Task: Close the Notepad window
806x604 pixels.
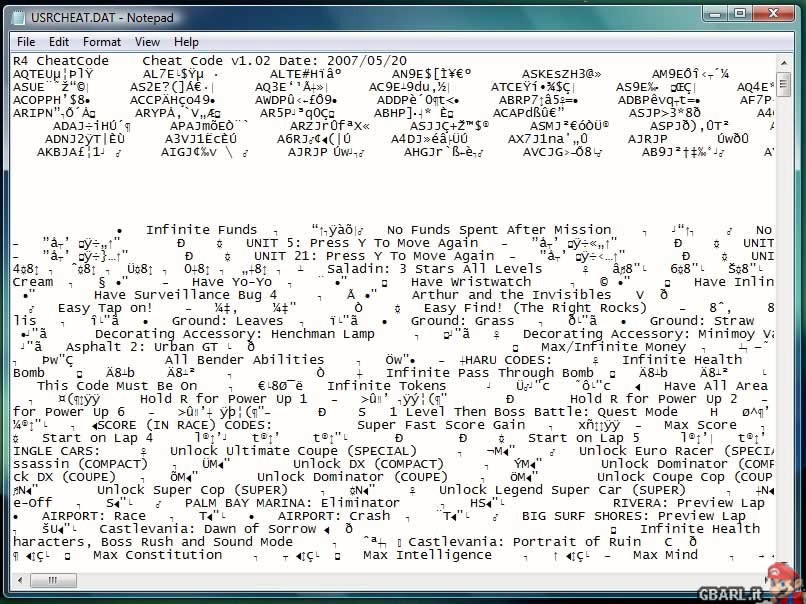Action: [774, 14]
